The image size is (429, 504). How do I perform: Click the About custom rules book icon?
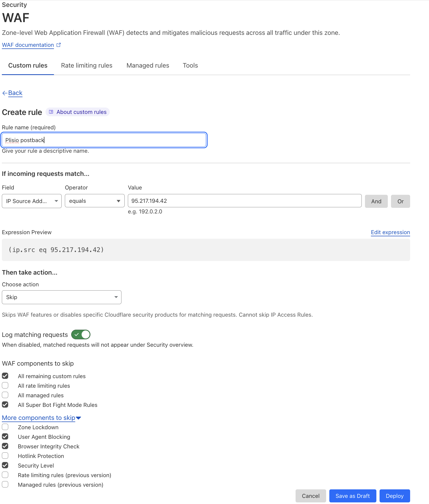point(51,112)
